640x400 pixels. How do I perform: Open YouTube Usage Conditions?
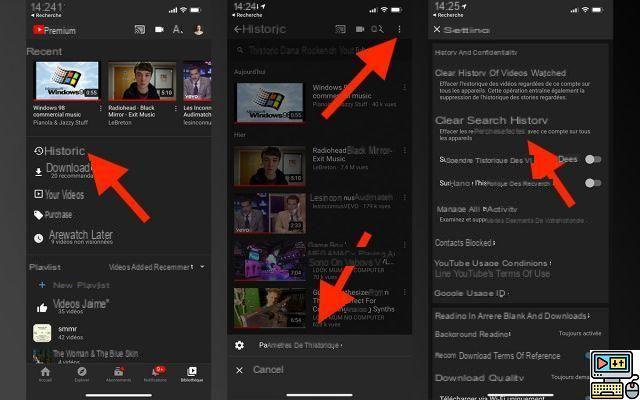(x=493, y=263)
